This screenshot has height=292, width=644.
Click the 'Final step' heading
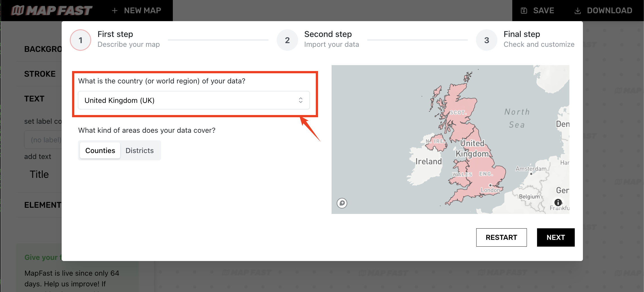[522, 34]
